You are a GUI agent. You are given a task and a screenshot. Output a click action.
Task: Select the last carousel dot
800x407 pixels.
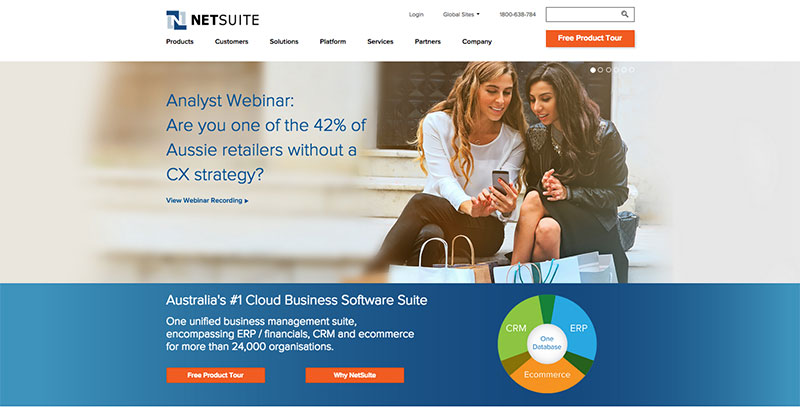pyautogui.click(x=632, y=70)
